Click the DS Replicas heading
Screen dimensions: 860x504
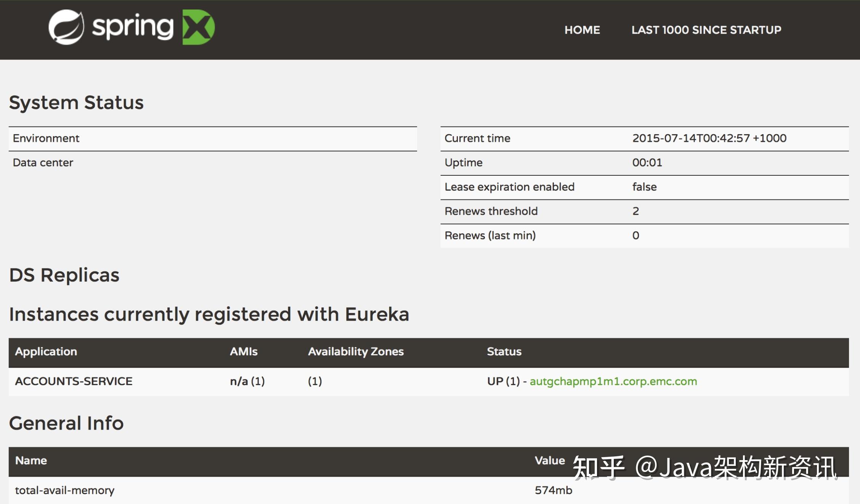click(64, 275)
